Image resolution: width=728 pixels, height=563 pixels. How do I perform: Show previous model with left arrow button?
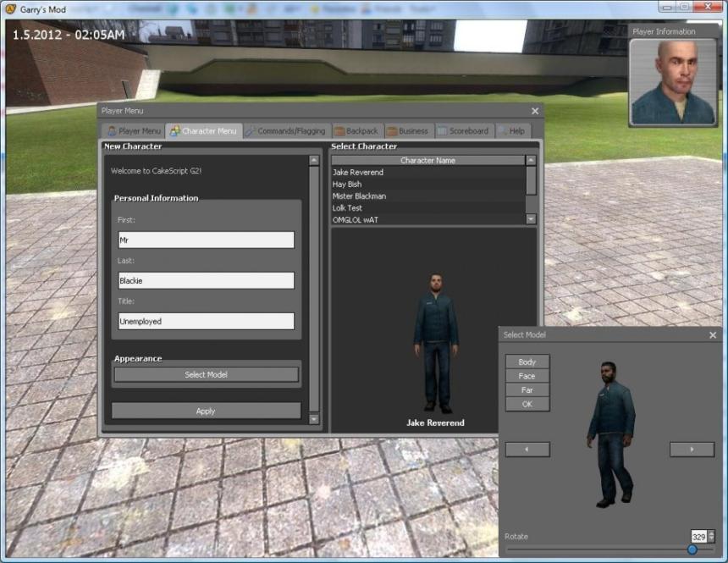[527, 450]
